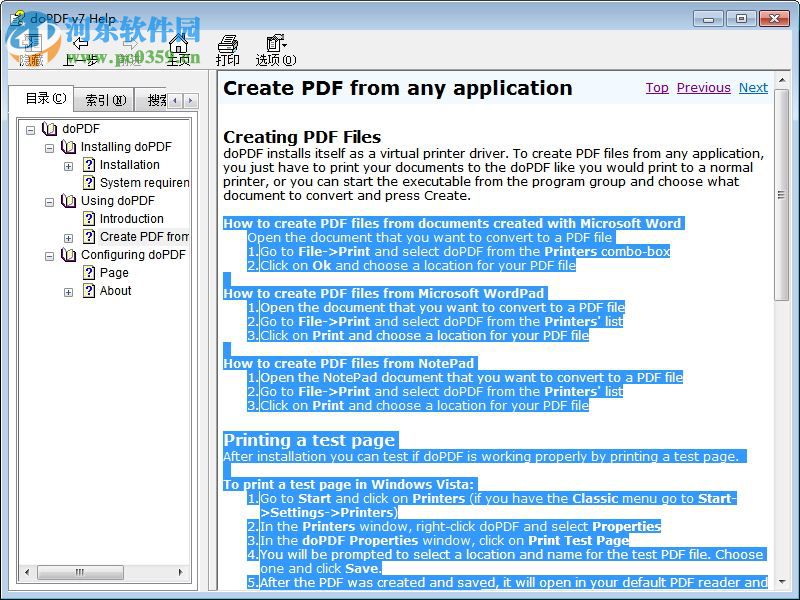Screen dimensions: 800x600
Task: Click the Home (主页) house icon
Action: click(x=178, y=45)
